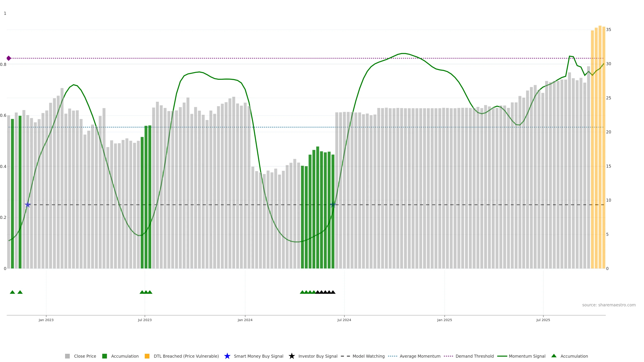The height and width of the screenshot is (362, 644).
Task: Click the green Accumulation triangle legend icon
Action: click(x=554, y=356)
